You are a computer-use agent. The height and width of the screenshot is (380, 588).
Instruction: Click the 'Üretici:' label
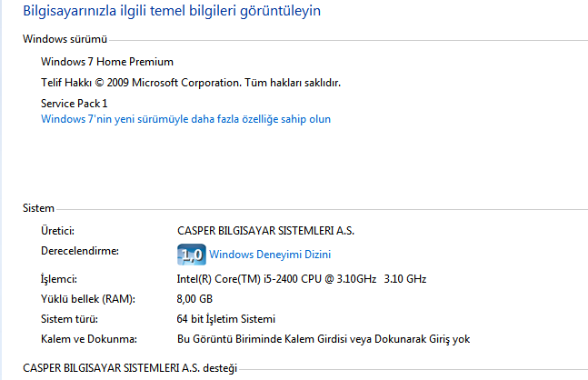pyautogui.click(x=58, y=231)
